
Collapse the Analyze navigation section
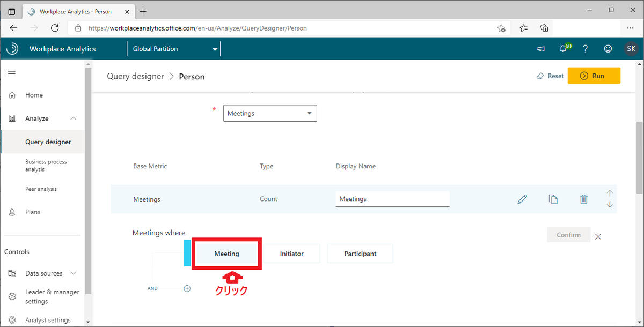74,118
